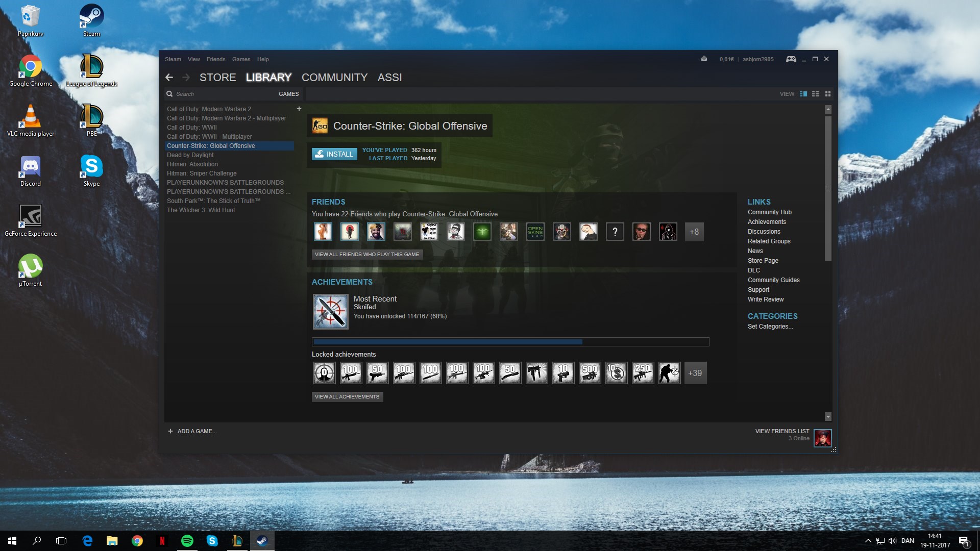Open the volume control in tray
This screenshot has height=551, width=980.
click(892, 541)
